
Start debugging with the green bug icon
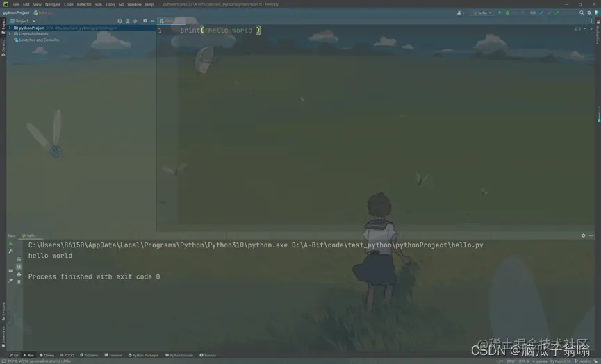pos(507,13)
